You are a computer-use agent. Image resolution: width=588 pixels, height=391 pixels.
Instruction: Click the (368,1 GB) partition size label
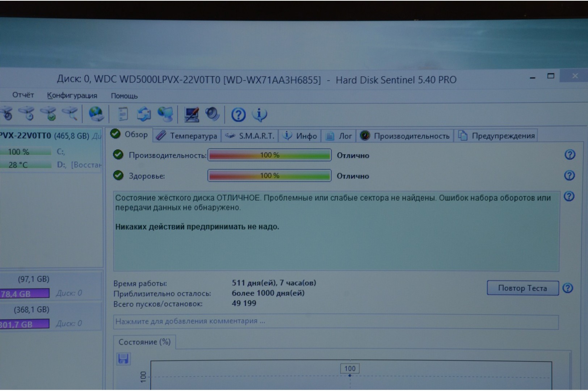point(31,310)
